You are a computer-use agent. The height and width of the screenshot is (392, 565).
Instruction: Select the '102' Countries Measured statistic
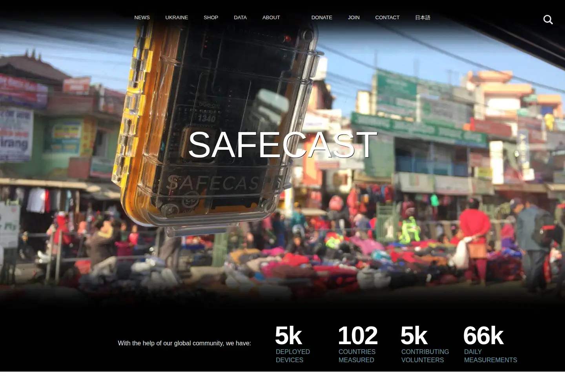(x=357, y=336)
